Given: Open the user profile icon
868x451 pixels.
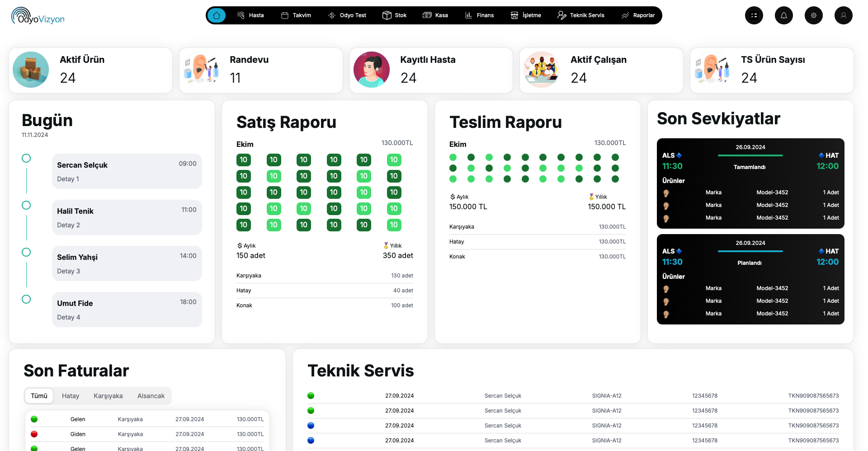Looking at the screenshot, I should pos(843,15).
